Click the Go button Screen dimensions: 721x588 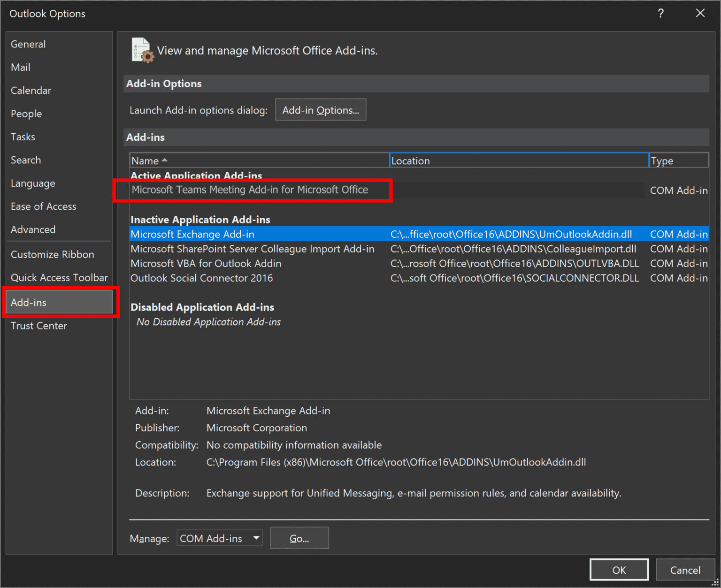(x=299, y=538)
